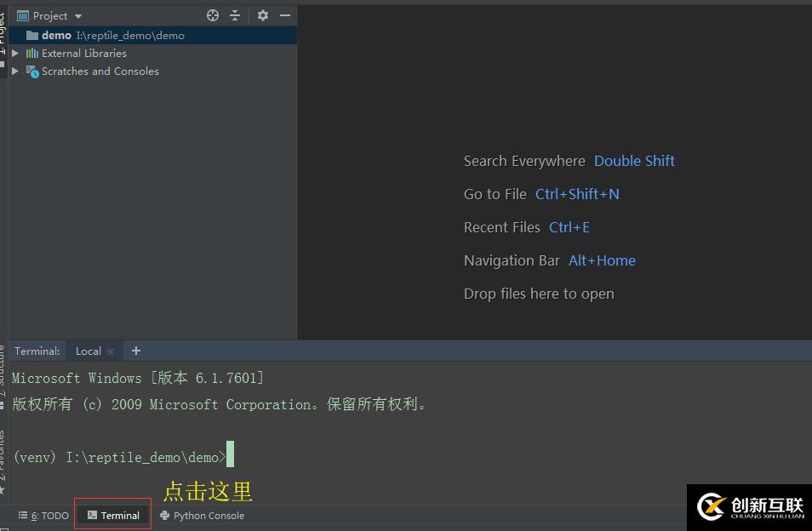Click the demo folder path text
Screen dimensions: 812x531
point(130,36)
